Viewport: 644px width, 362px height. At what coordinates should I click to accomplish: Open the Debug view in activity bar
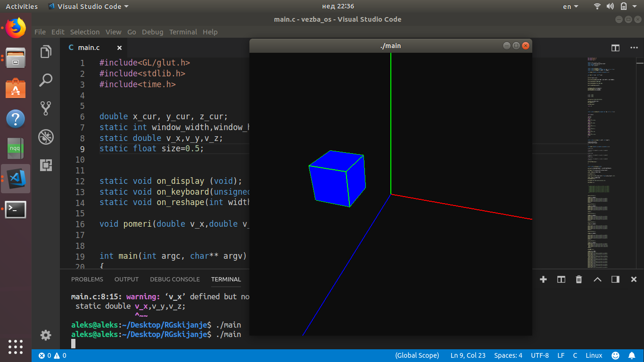point(46,137)
